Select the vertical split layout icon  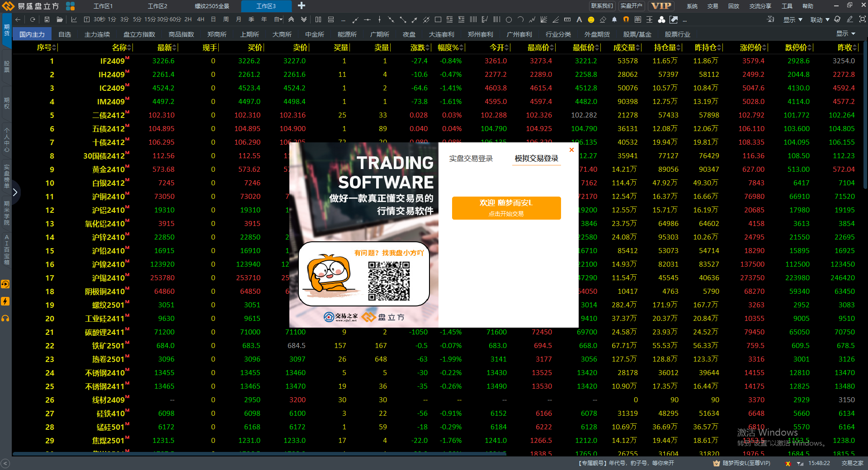(318, 19)
